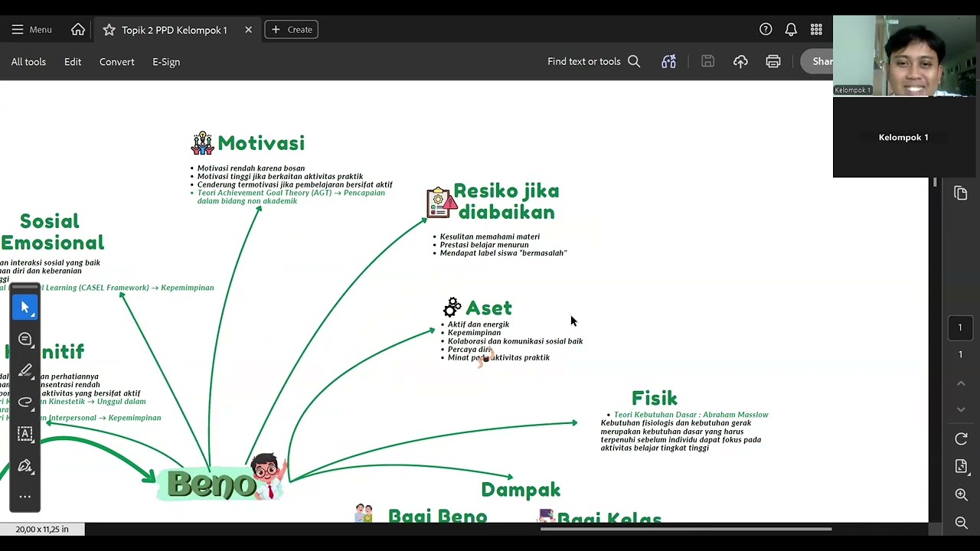Open the E-Sign menu item
Viewport: 980px width, 551px height.
click(166, 62)
